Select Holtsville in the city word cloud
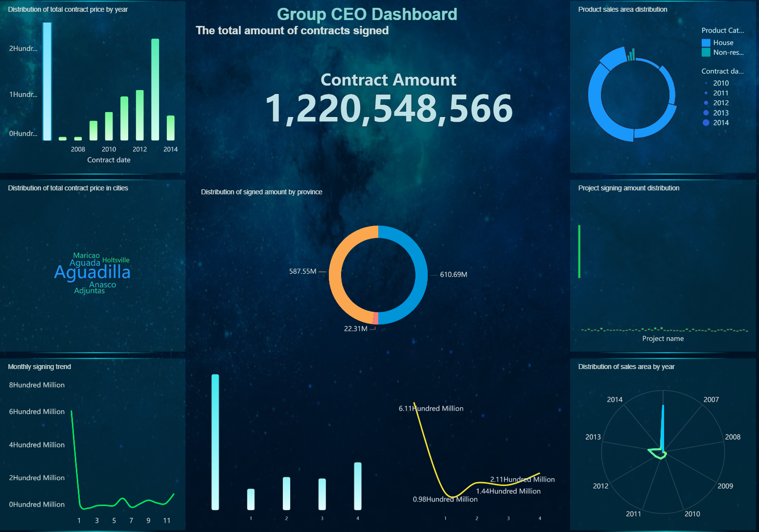Screen dimensions: 759x532 point(116,260)
